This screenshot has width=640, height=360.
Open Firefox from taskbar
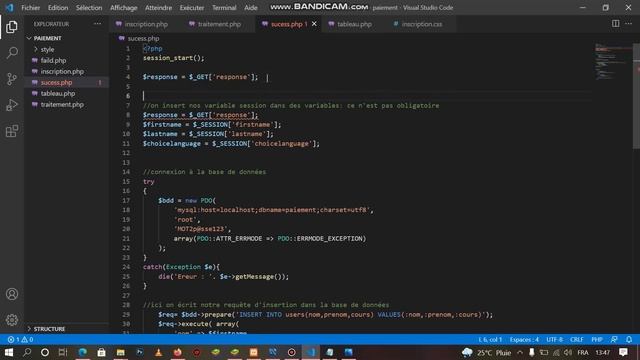coord(178,352)
